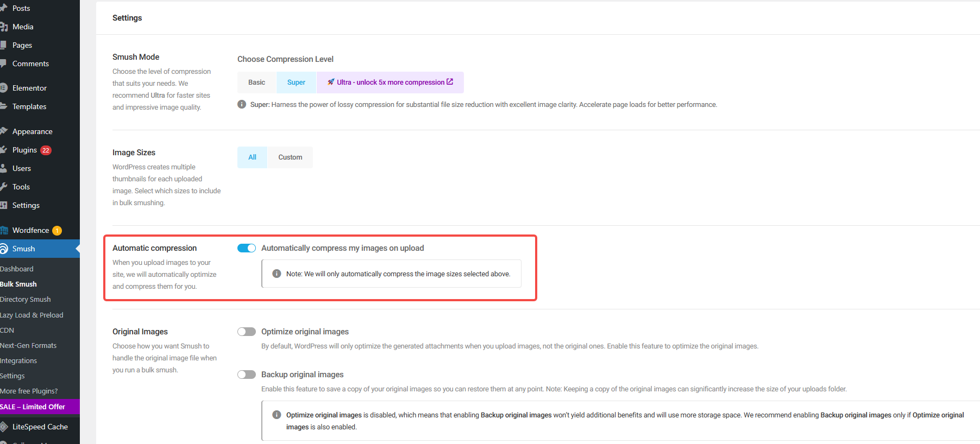Click the info icon in automatic compression note

tap(277, 274)
